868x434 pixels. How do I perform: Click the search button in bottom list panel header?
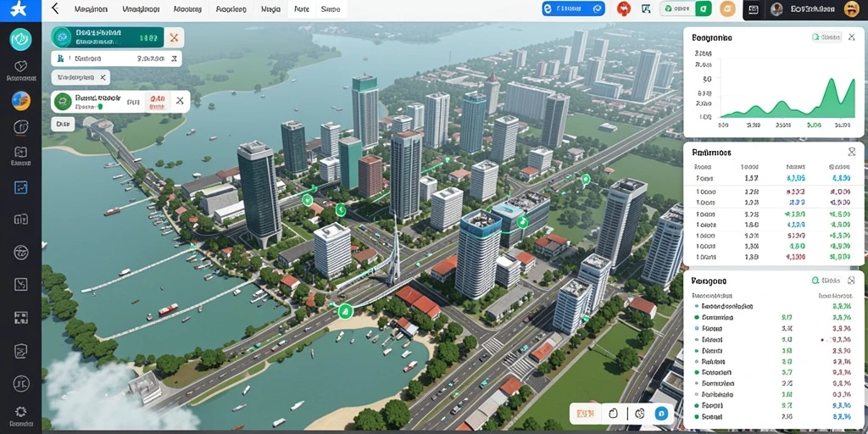click(x=826, y=281)
